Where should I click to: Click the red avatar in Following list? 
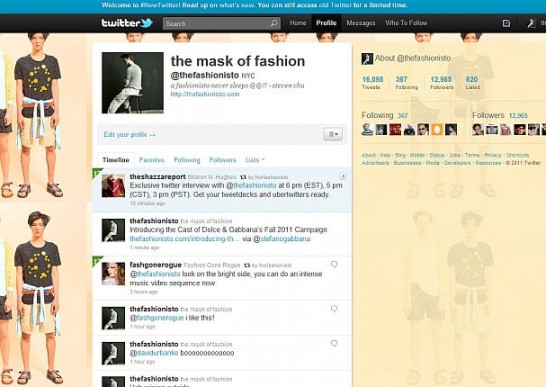pyautogui.click(x=395, y=130)
